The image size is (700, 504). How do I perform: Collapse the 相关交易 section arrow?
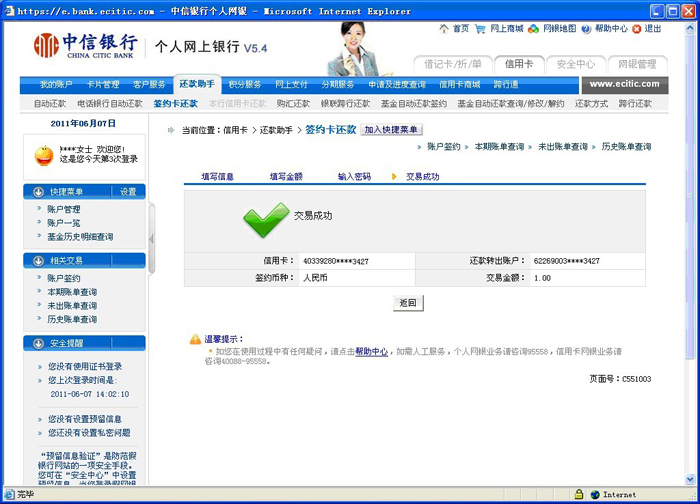38,261
